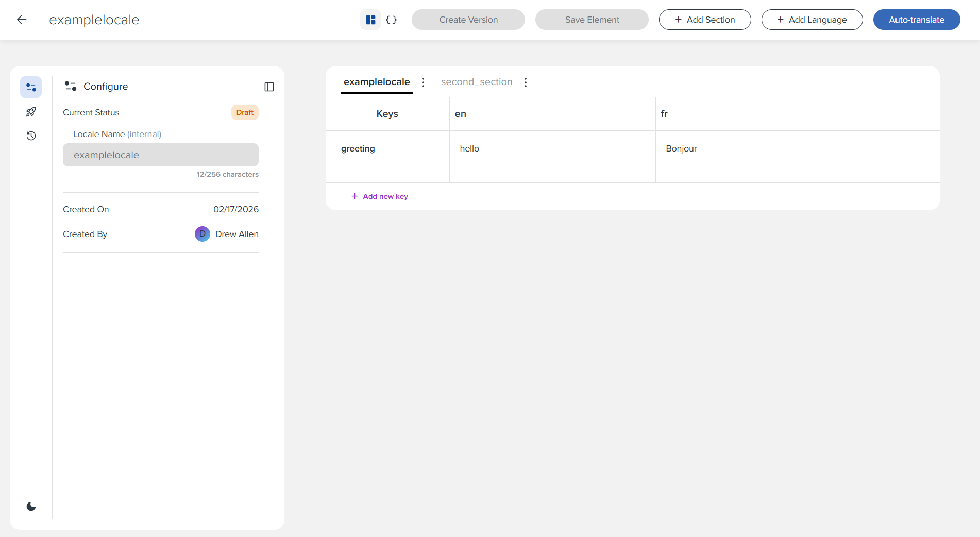Click Add new key below the greeting row

click(380, 196)
